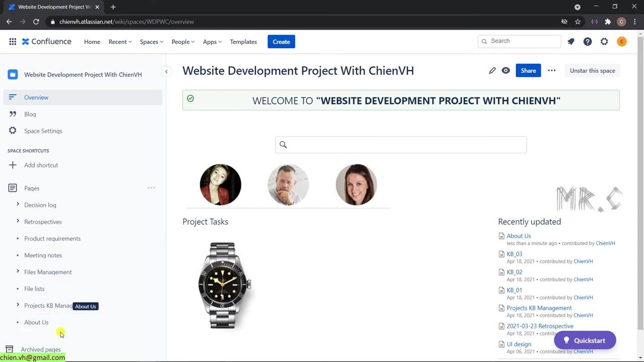Image resolution: width=644 pixels, height=362 pixels.
Task: Open Pages section in sidebar
Action: coord(32,188)
